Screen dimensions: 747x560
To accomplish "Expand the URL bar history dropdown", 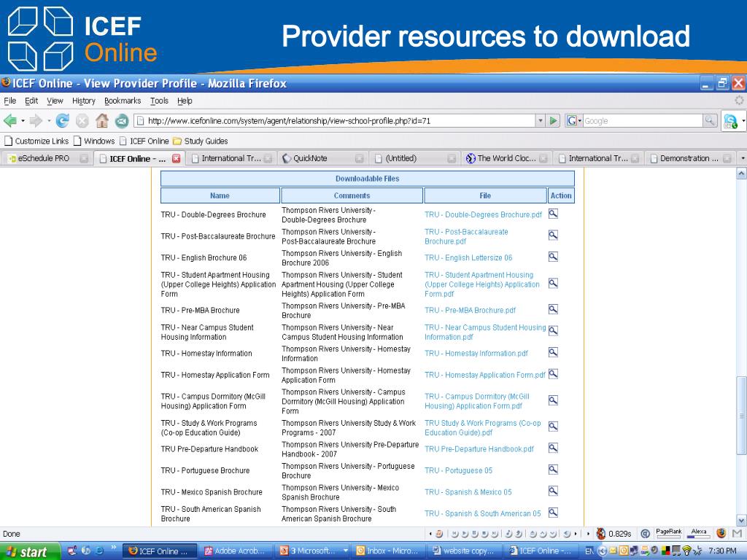I will (x=541, y=121).
